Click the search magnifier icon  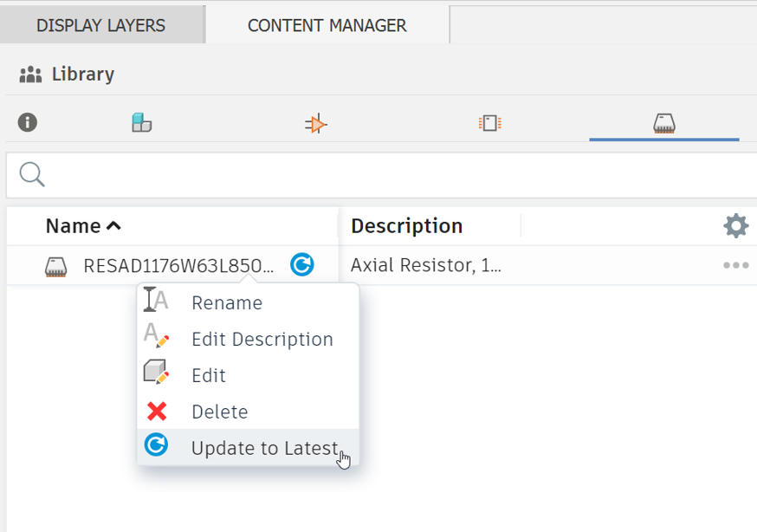pos(31,174)
